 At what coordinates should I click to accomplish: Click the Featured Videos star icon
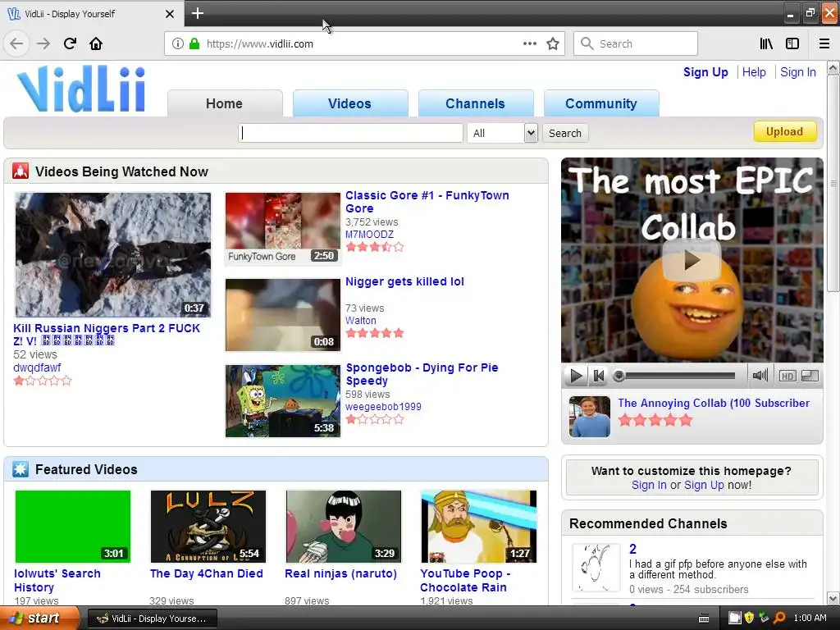pyautogui.click(x=21, y=469)
